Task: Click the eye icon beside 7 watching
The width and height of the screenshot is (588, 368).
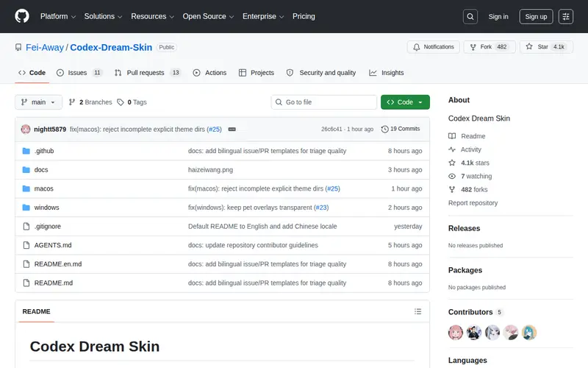Action: [452, 176]
